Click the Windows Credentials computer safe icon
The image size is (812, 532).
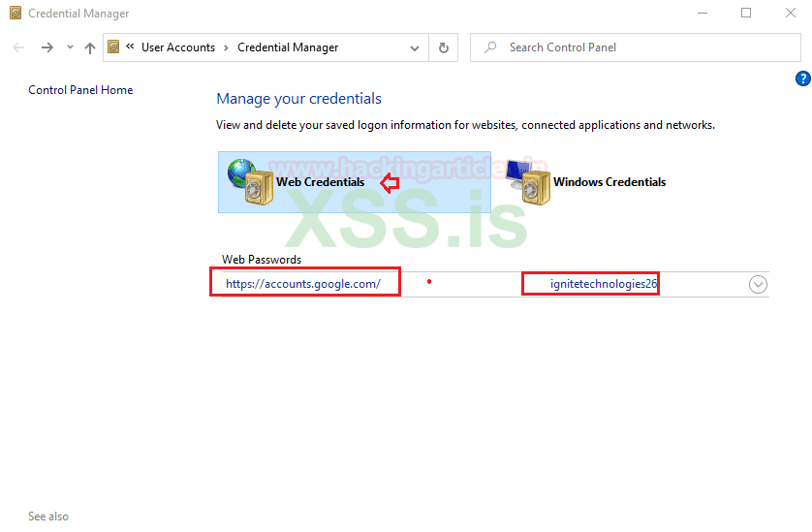coord(528,182)
